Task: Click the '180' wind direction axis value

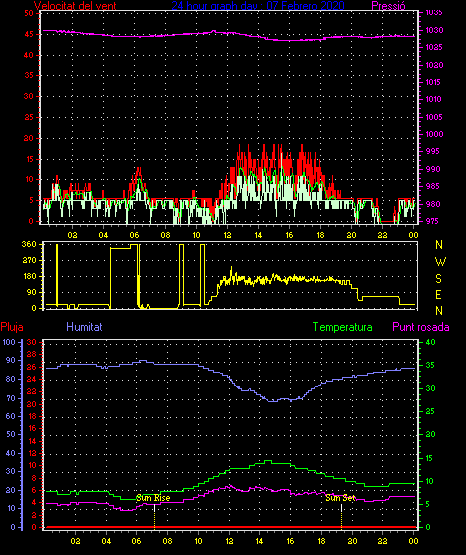Action: coord(29,276)
